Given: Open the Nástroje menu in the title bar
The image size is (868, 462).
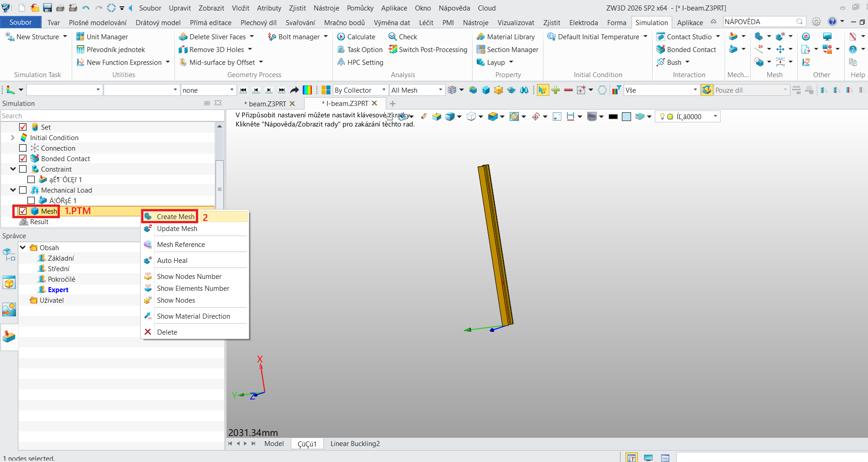Looking at the screenshot, I should pyautogui.click(x=326, y=8).
